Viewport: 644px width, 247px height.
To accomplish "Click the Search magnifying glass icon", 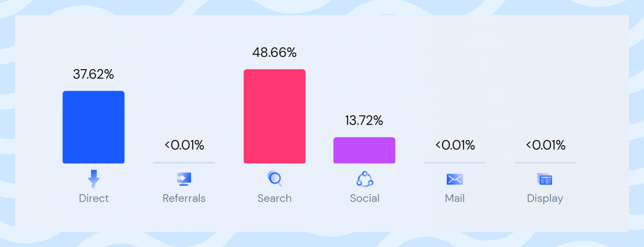I will pos(274,178).
